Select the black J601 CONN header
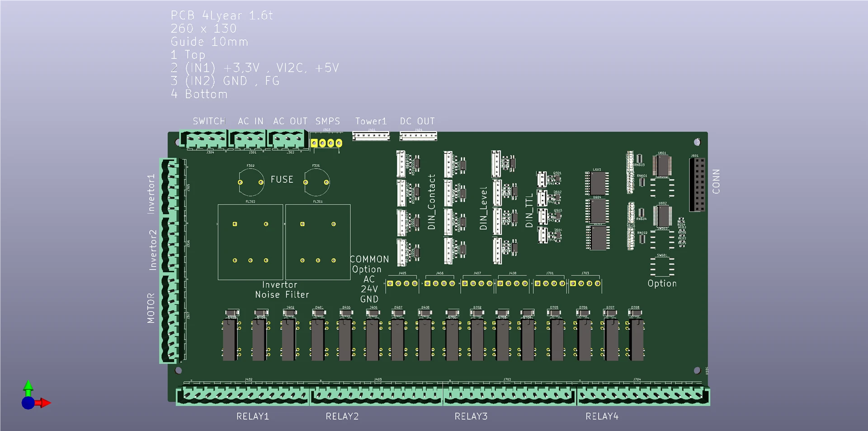The image size is (868, 431). click(697, 185)
